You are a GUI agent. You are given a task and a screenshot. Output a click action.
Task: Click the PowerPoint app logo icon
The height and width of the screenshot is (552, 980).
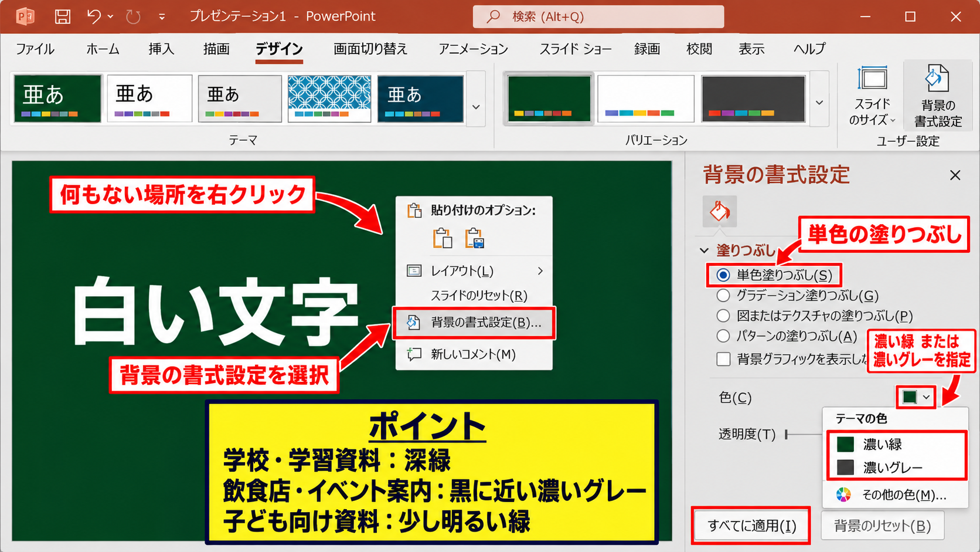(x=25, y=16)
